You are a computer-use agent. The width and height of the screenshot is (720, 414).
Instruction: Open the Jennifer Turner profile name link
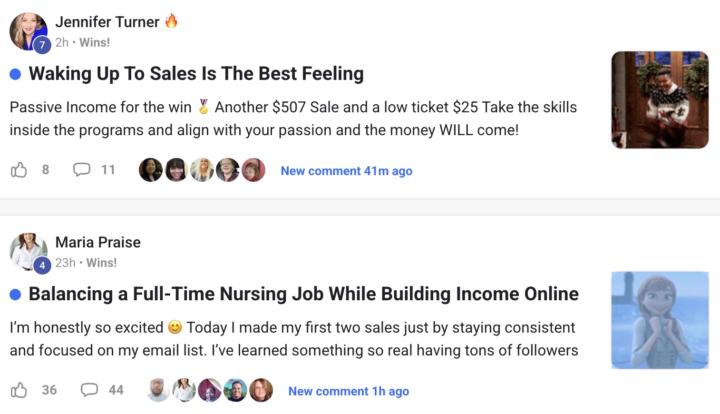point(107,21)
